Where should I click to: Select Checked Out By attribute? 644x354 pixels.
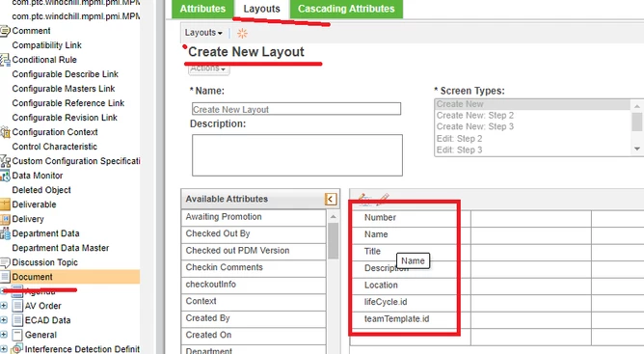pos(254,234)
